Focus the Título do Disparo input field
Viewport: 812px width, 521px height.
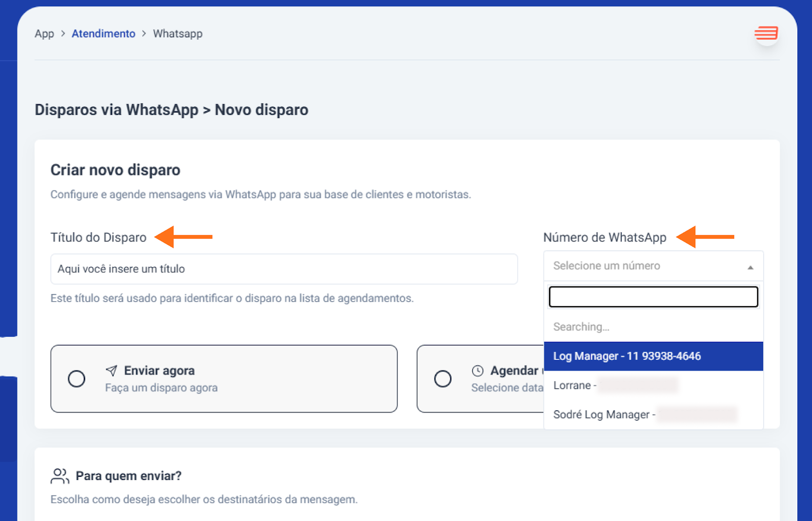(284, 269)
